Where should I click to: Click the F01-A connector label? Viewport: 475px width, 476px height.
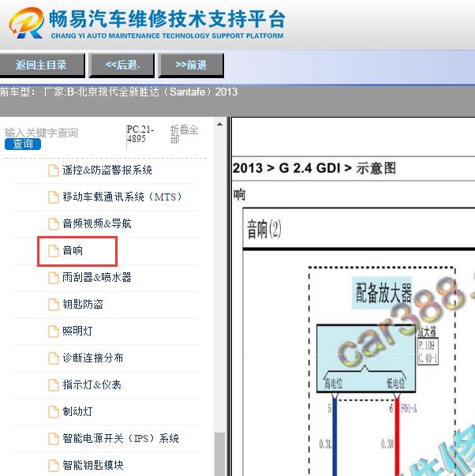[409, 409]
